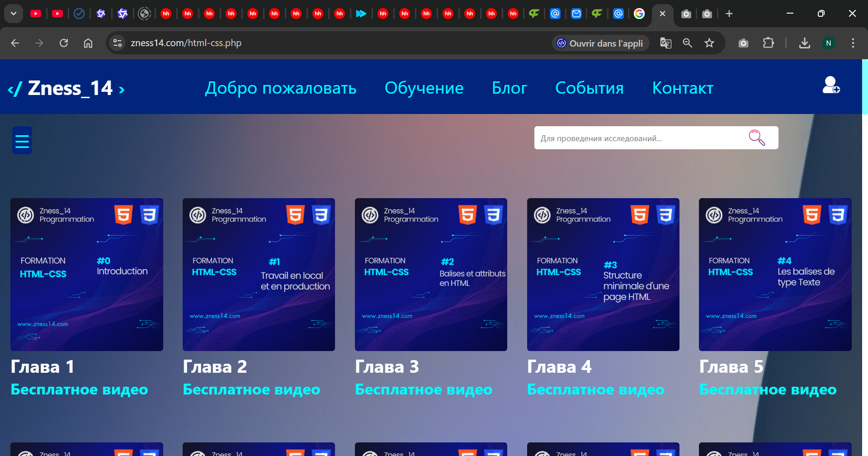Viewport: 868px width, 456px height.
Task: Open Бесплатное видео under Глава 2
Action: (251, 389)
